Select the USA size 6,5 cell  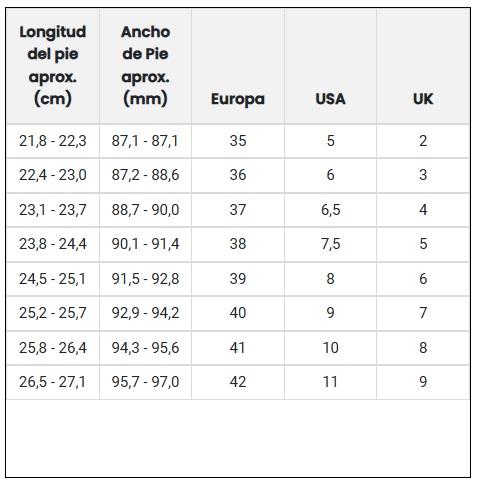click(330, 210)
